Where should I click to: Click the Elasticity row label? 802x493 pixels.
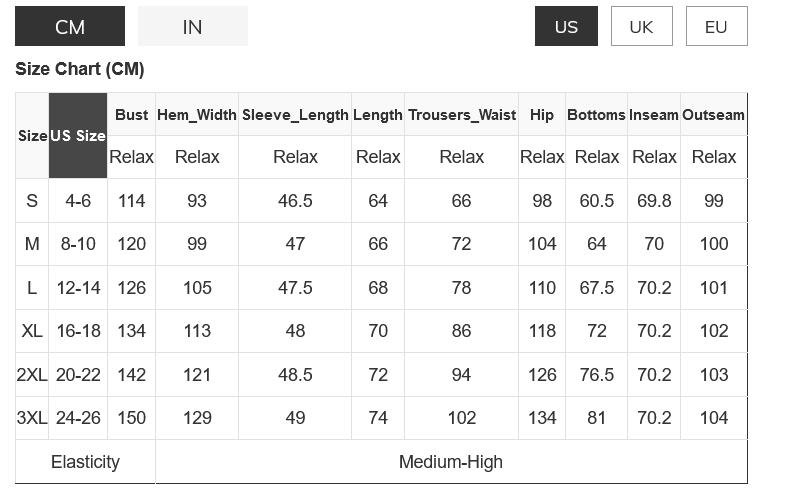[x=85, y=462]
